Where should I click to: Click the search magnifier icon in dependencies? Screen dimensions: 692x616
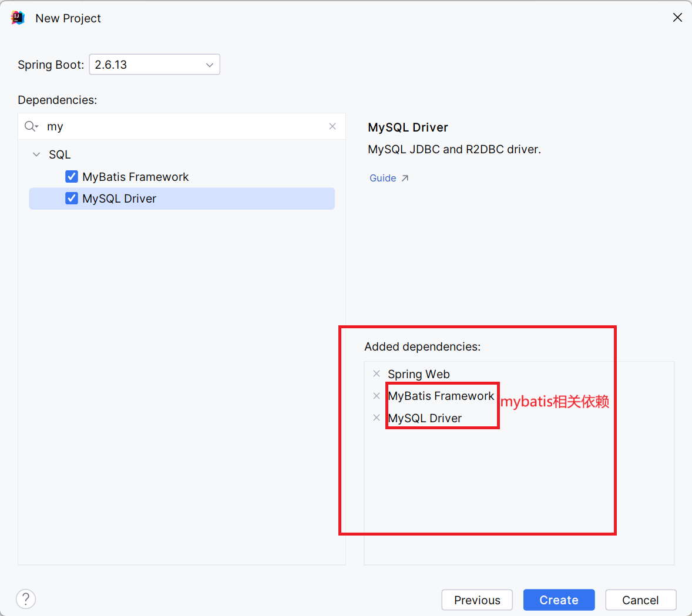point(31,126)
